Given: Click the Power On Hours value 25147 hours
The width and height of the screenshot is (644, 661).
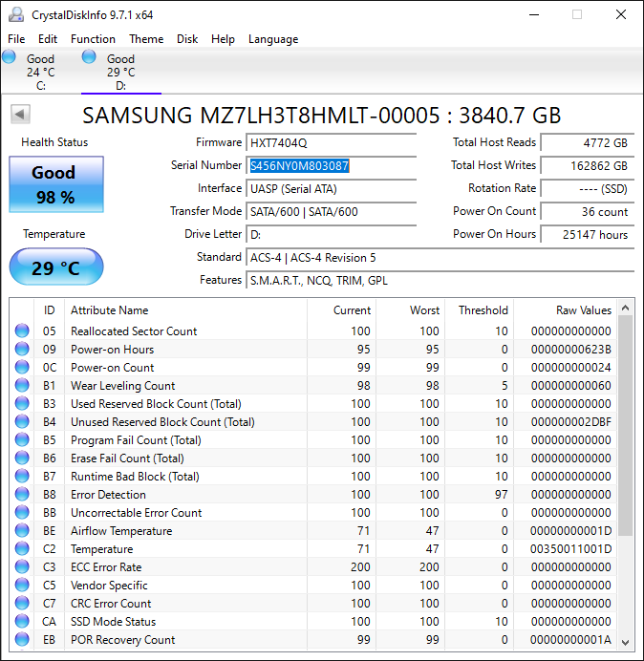Looking at the screenshot, I should pyautogui.click(x=588, y=234).
